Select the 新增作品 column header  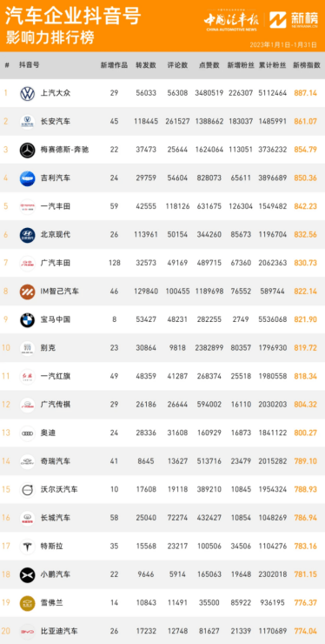(114, 65)
